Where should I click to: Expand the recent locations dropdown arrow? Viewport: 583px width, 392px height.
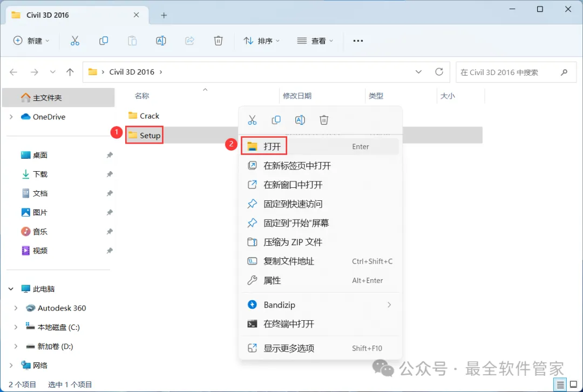[52, 72]
